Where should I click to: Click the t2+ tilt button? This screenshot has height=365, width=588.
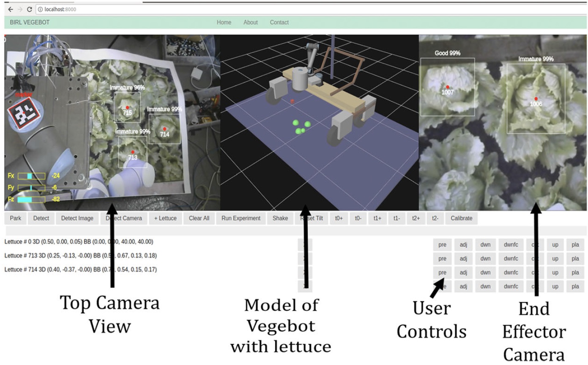coord(416,218)
